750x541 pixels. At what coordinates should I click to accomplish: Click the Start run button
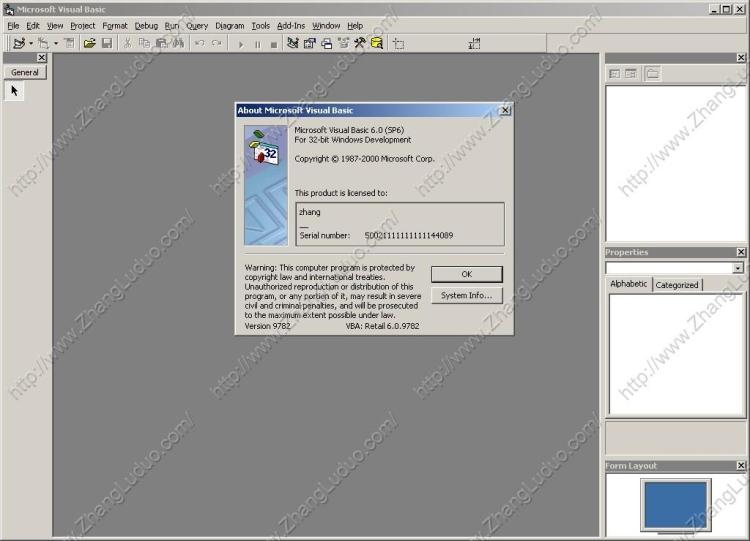[x=241, y=44]
